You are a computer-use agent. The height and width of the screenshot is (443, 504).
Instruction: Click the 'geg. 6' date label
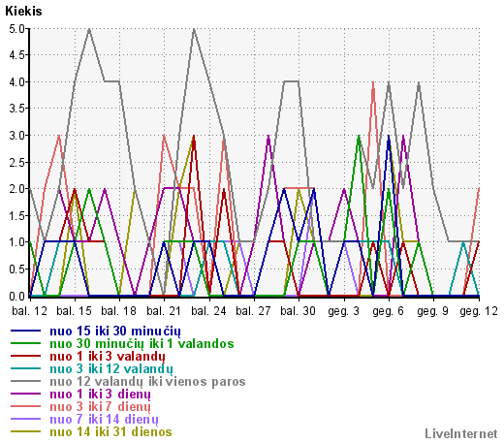click(388, 311)
